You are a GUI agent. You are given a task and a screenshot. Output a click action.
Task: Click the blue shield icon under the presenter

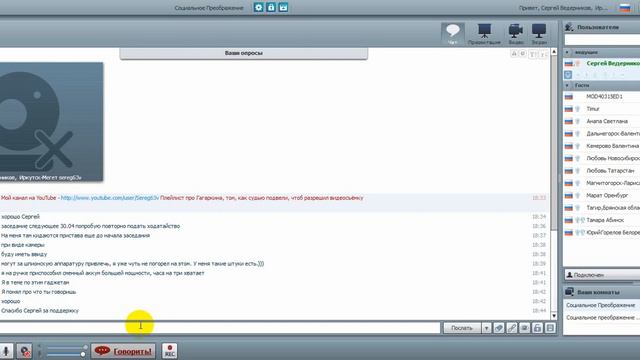[568, 75]
